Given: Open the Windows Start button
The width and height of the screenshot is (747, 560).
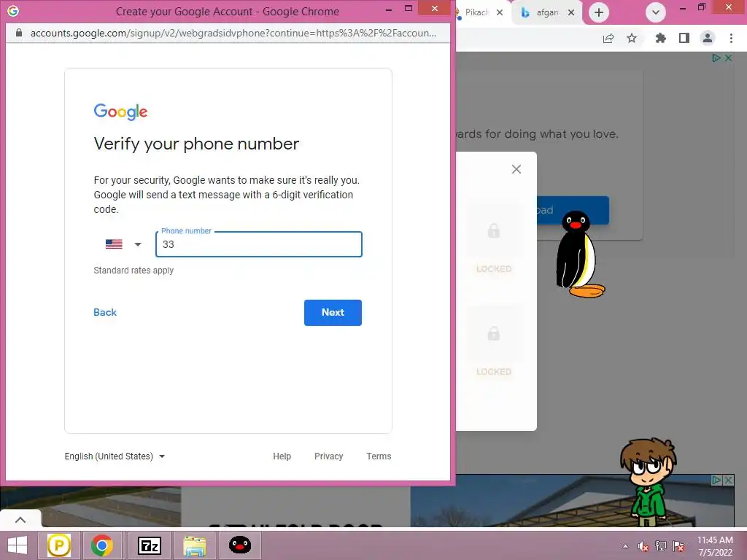Looking at the screenshot, I should pos(18,545).
